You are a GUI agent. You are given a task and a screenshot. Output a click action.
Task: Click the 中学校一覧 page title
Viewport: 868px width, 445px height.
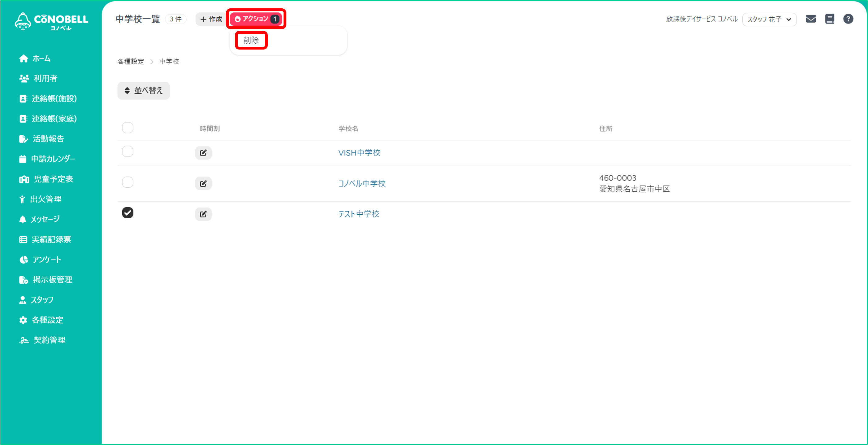click(x=138, y=19)
